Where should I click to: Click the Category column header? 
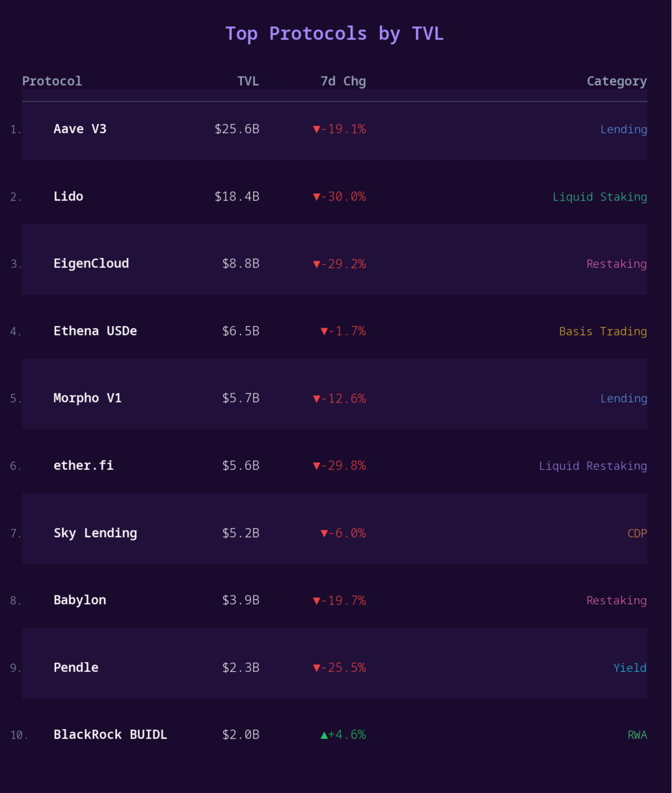[617, 81]
